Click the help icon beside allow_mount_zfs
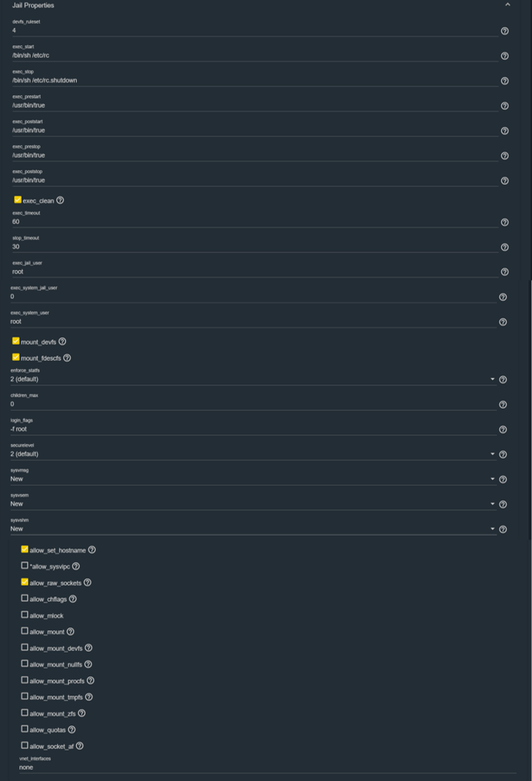This screenshot has height=781, width=532. (x=82, y=714)
